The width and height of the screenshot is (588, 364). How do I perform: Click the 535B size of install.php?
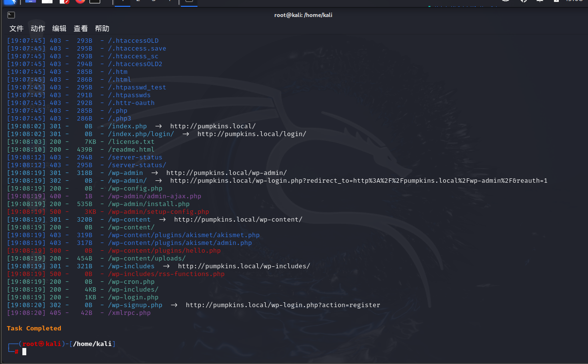(85, 204)
